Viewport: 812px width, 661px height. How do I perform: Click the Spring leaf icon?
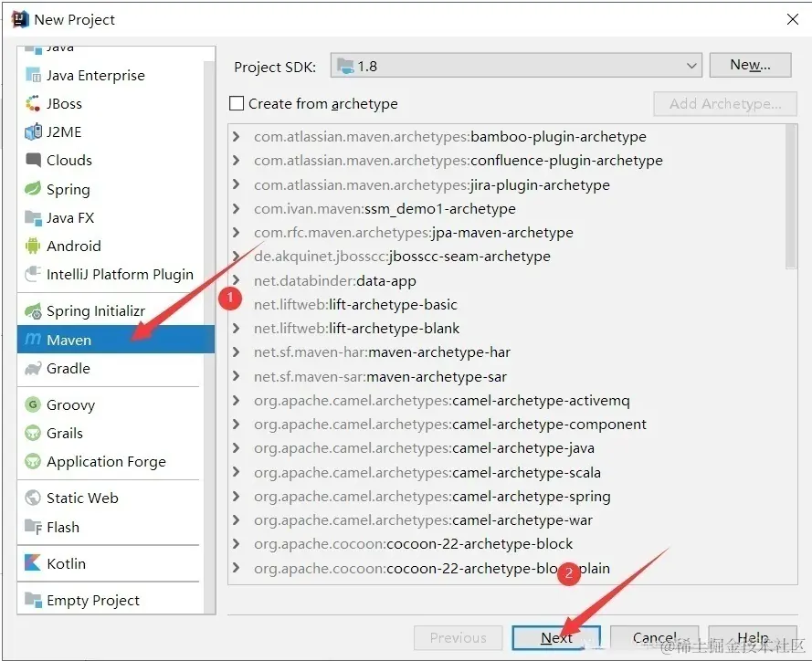33,188
